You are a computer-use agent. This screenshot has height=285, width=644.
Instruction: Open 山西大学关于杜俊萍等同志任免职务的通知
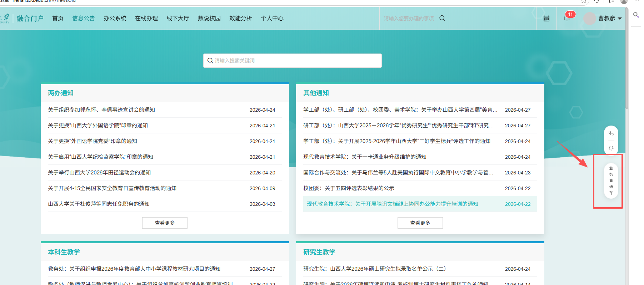(x=99, y=204)
